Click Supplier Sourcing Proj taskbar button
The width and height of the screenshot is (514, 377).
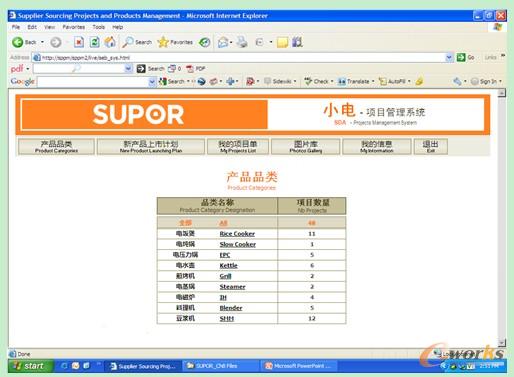tap(143, 366)
